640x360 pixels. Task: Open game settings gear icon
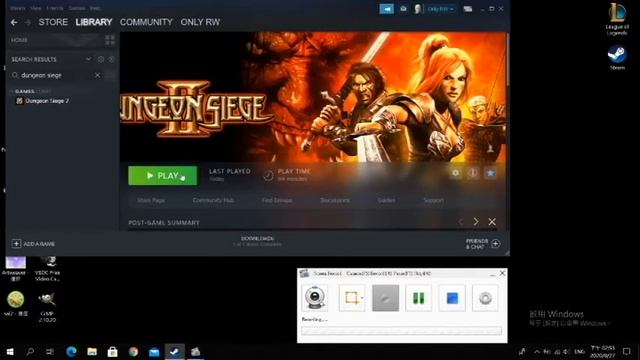point(456,173)
